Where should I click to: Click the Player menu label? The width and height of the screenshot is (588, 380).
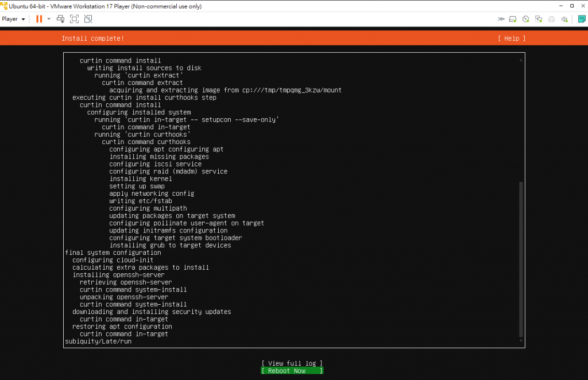point(10,19)
